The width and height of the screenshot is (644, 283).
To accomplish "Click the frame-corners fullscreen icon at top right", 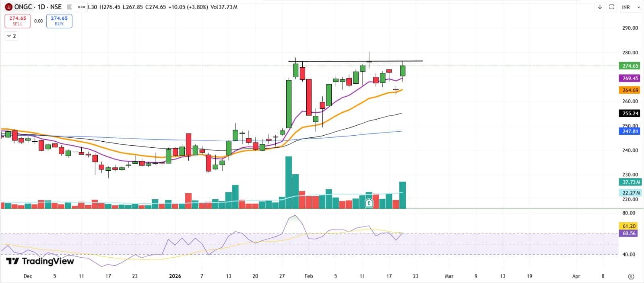I will [611, 7].
